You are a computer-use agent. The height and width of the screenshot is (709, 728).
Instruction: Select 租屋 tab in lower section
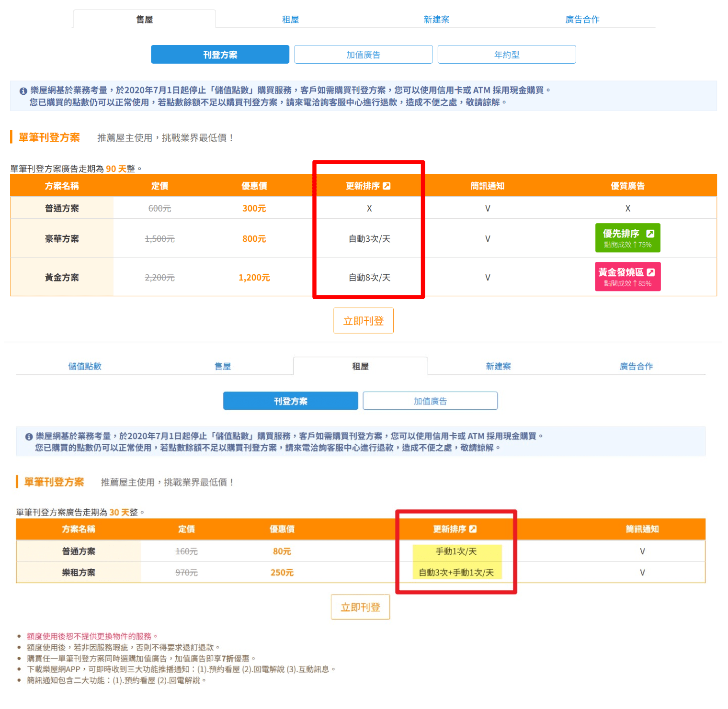[x=360, y=366]
